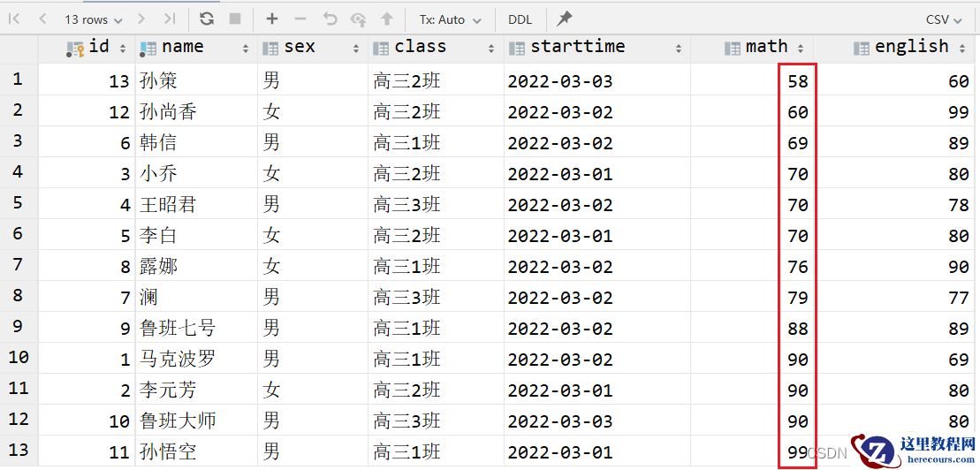Click the starttime column header
The image size is (980, 470).
pos(578,48)
